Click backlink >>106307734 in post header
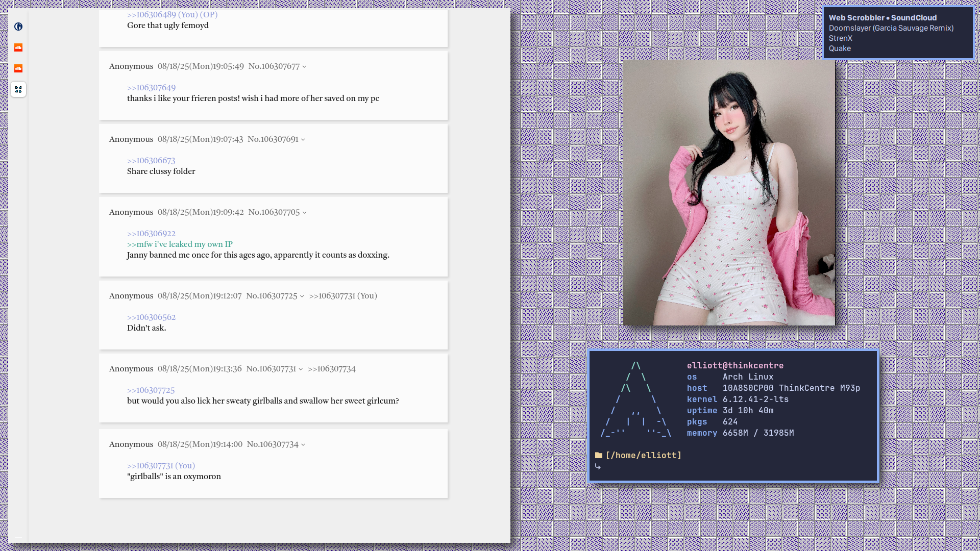 (331, 369)
